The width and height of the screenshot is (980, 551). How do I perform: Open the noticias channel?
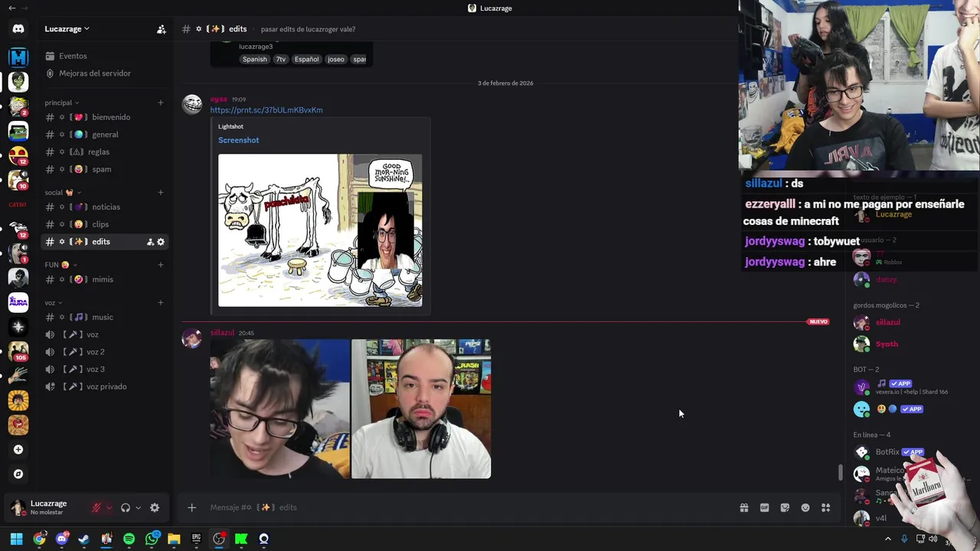tap(105, 207)
